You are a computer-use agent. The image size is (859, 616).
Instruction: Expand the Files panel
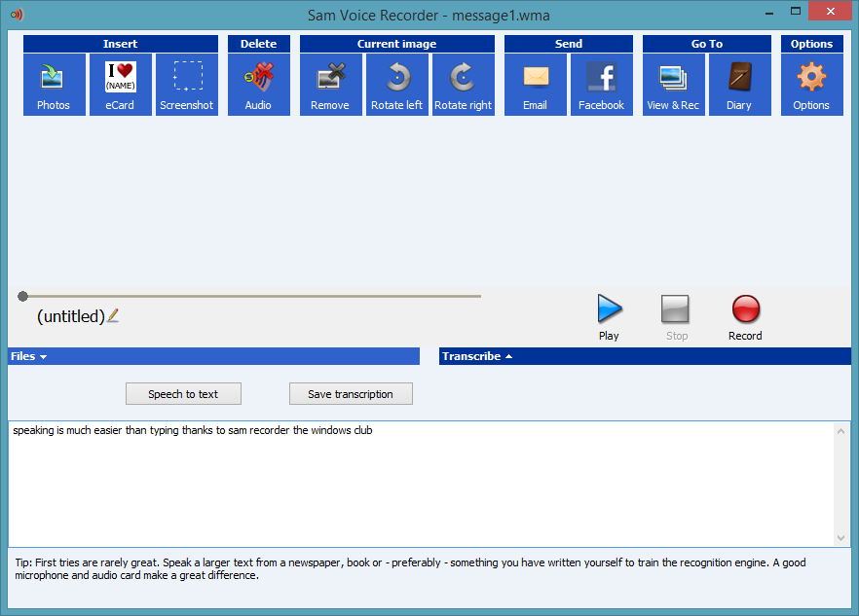coord(213,356)
